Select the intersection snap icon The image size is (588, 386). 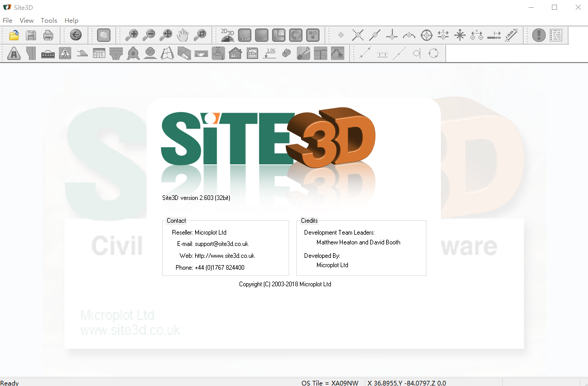click(358, 35)
